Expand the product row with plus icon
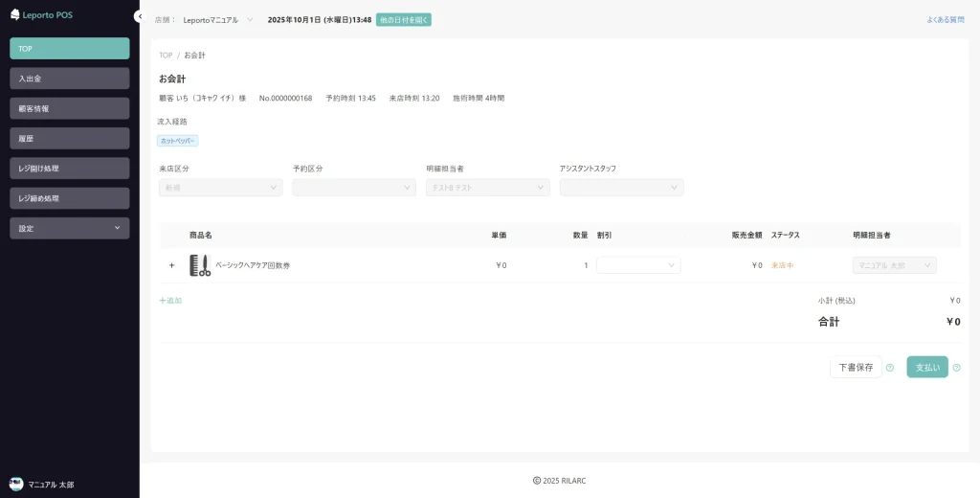The height and width of the screenshot is (498, 980). click(172, 265)
